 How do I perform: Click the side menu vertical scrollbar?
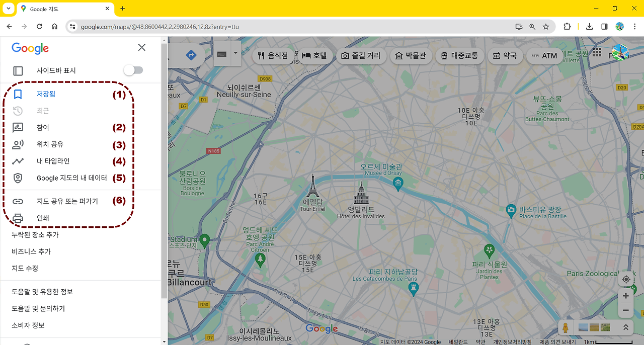pyautogui.click(x=164, y=171)
